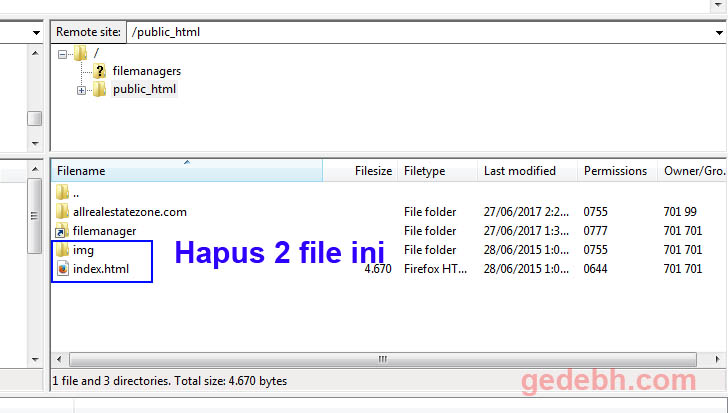Screen dimensions: 728x413
Task: Click date 27/06/2017 2:2... of allrealestatezone.com
Action: 526,212
